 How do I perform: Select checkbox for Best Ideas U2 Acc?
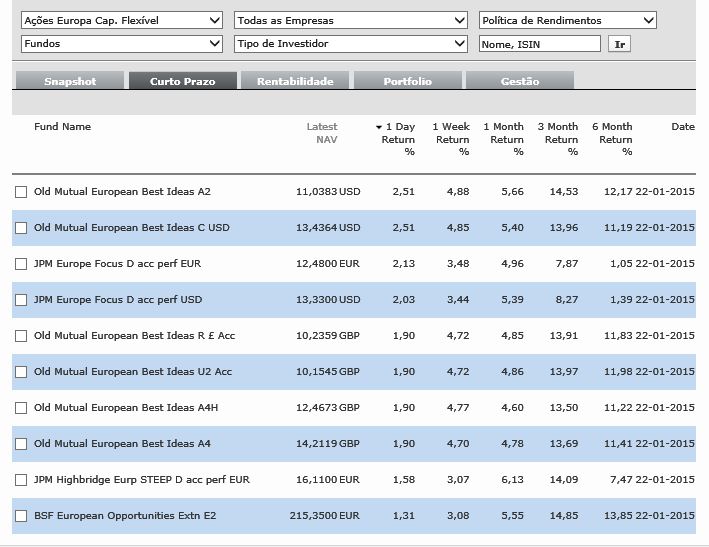(x=21, y=372)
